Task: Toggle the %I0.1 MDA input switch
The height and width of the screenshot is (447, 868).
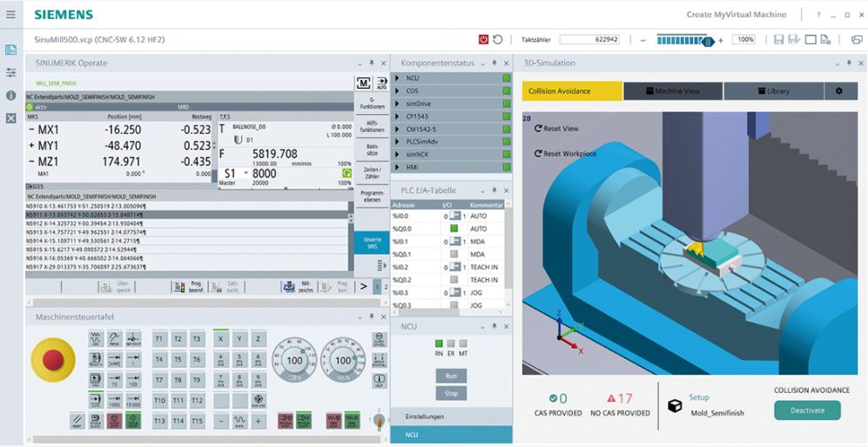Action: pos(454,242)
